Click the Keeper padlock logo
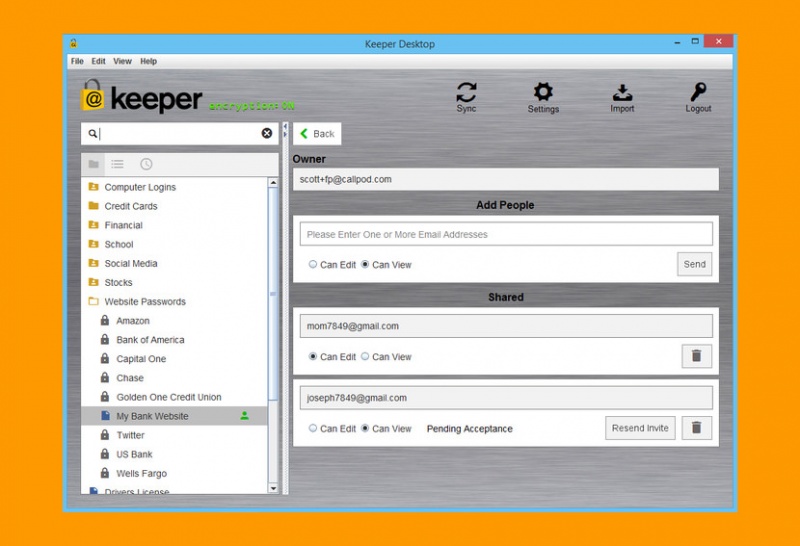 [92, 95]
